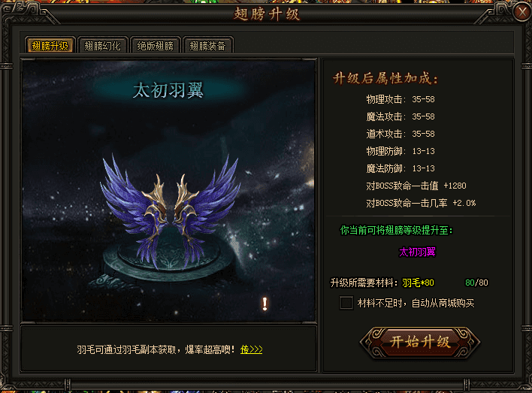
Task: Click the 物理攻击 35-58 attribute line
Action: click(x=401, y=99)
